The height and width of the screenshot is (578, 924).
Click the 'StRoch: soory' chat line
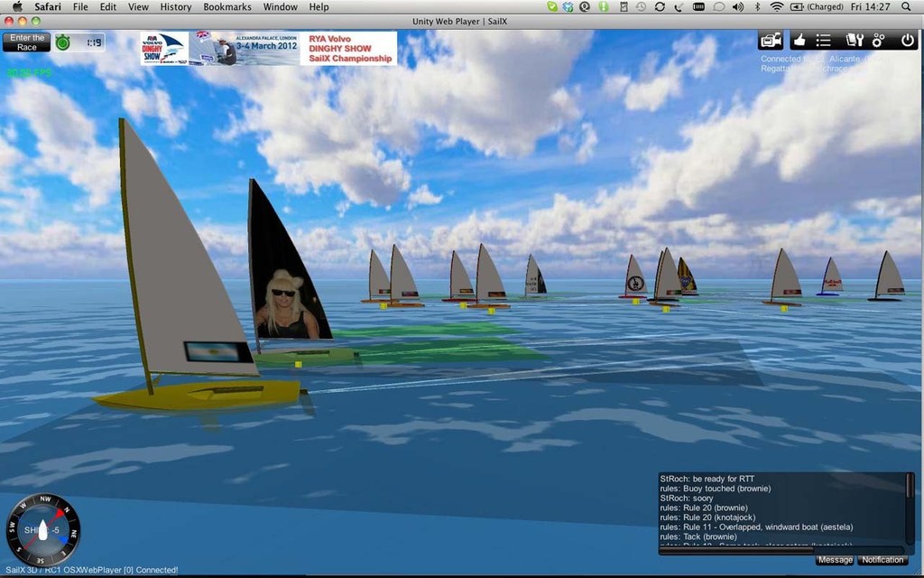point(687,499)
